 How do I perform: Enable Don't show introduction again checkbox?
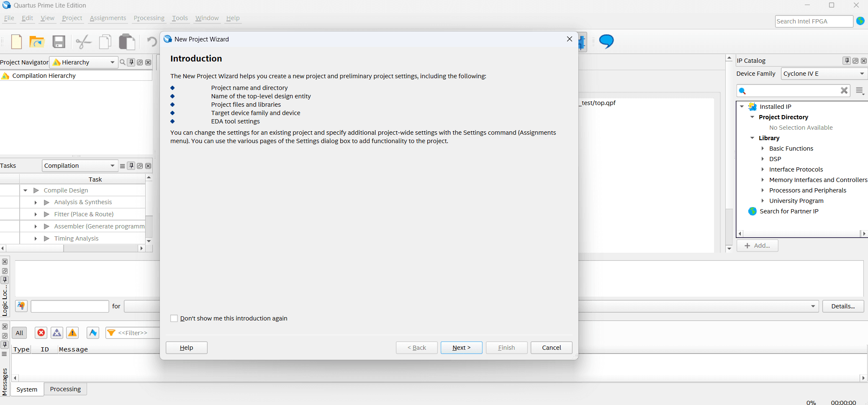pos(174,318)
